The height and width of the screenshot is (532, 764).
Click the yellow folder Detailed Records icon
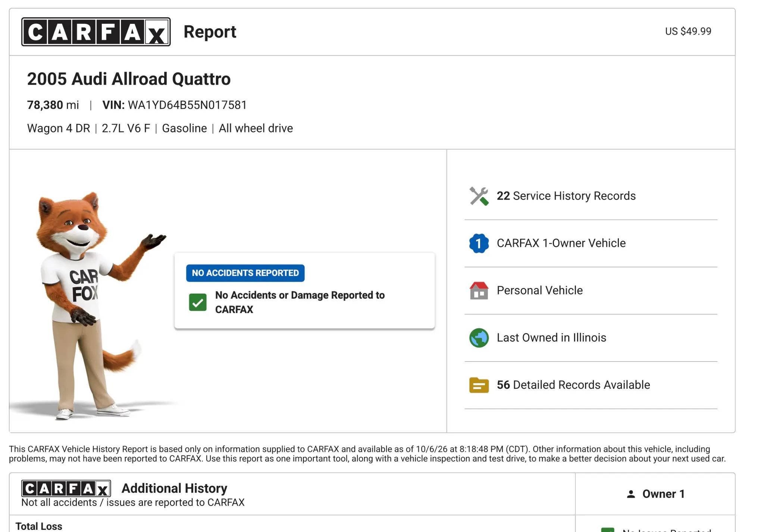pyautogui.click(x=479, y=385)
